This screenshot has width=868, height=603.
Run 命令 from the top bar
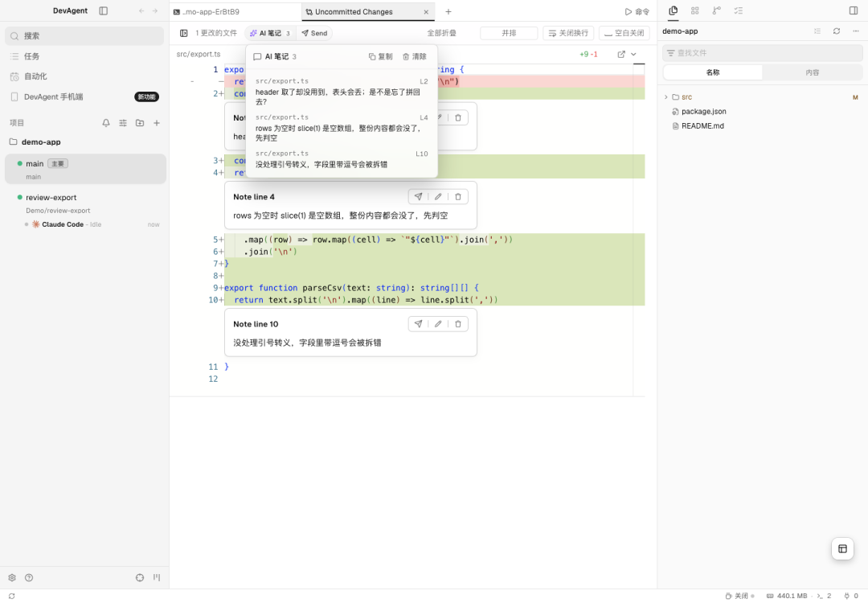coord(637,11)
